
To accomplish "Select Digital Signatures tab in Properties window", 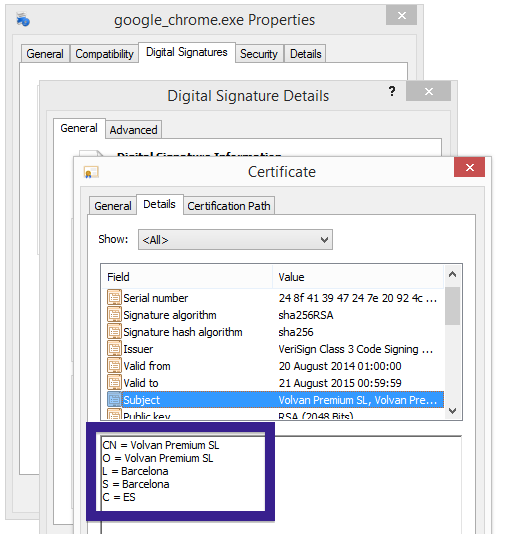I will tap(187, 52).
